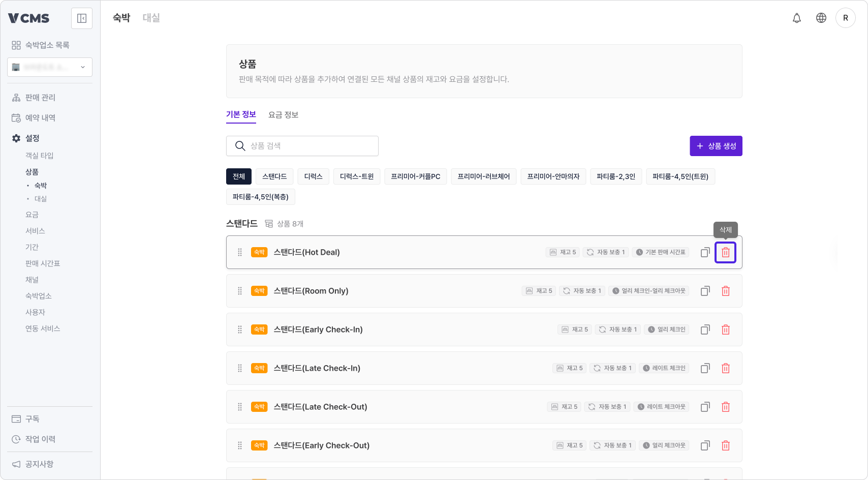Click the 상품 검색 search field
Viewport: 868px width, 480px height.
[302, 146]
